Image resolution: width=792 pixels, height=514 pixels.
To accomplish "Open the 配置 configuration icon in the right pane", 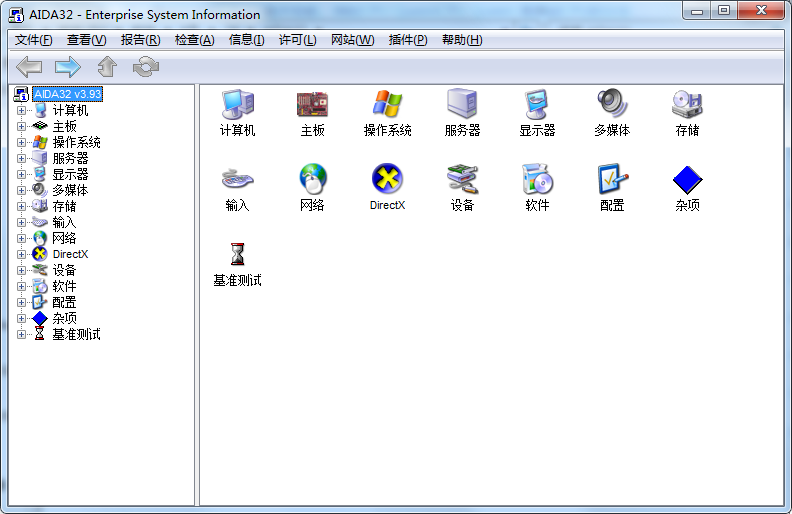I will coord(612,180).
